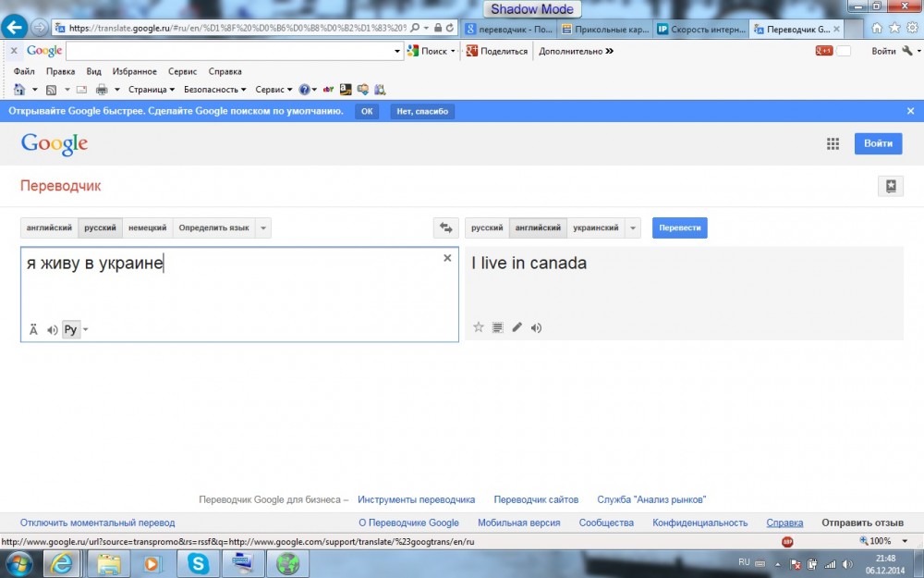The width and height of the screenshot is (924, 578).
Task: Click the Google +1 button in toolbar
Action: pyautogui.click(x=824, y=51)
